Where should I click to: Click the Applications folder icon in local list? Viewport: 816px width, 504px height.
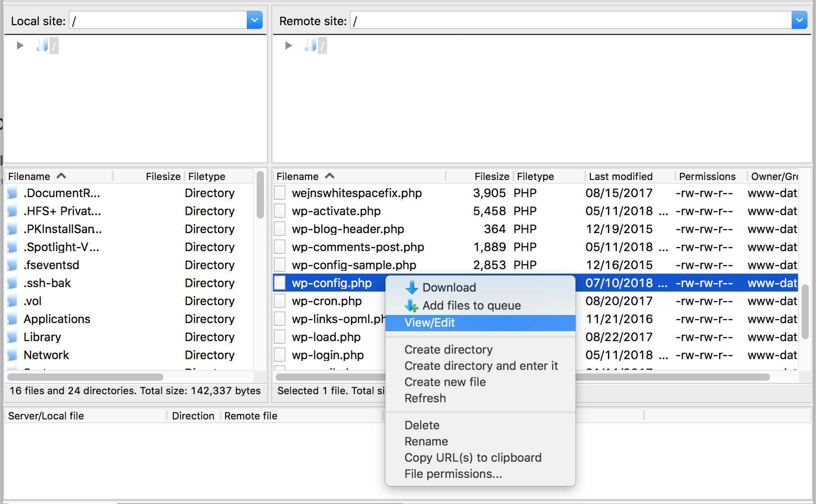13,319
